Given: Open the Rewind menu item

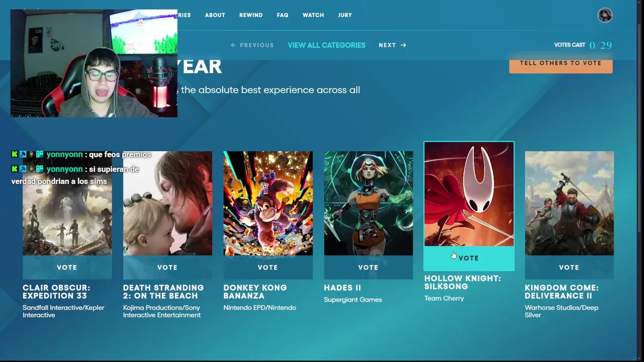Looking at the screenshot, I should point(251,15).
